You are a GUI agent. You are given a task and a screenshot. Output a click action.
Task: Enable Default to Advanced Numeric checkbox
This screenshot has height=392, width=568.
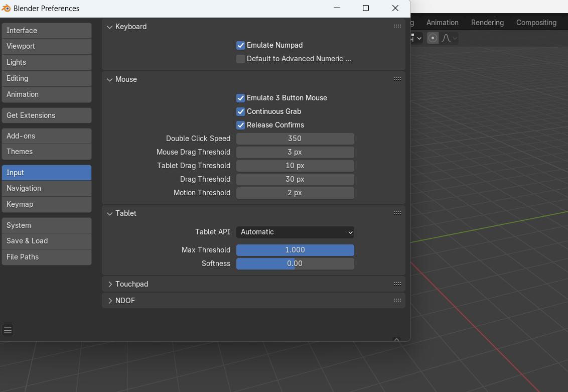(240, 59)
